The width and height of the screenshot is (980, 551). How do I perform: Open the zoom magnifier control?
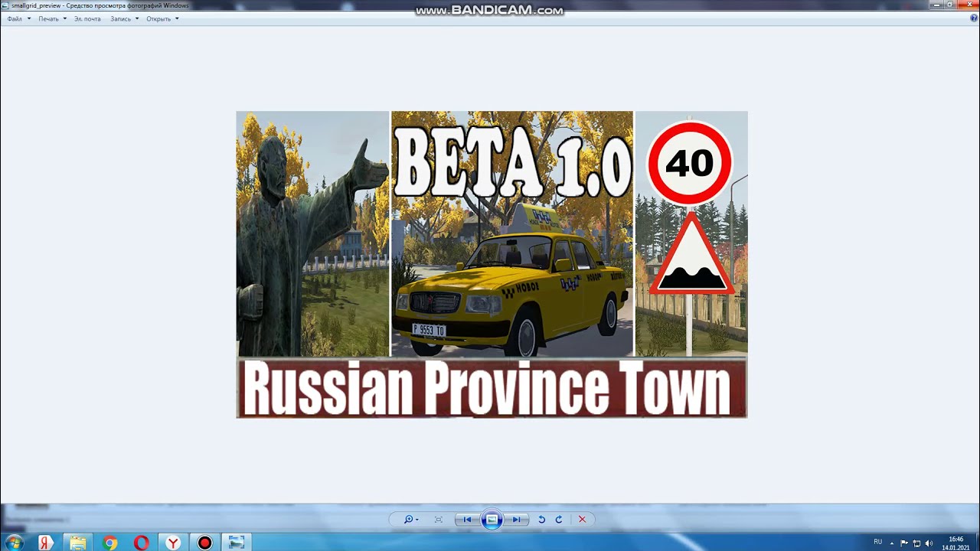click(x=411, y=520)
